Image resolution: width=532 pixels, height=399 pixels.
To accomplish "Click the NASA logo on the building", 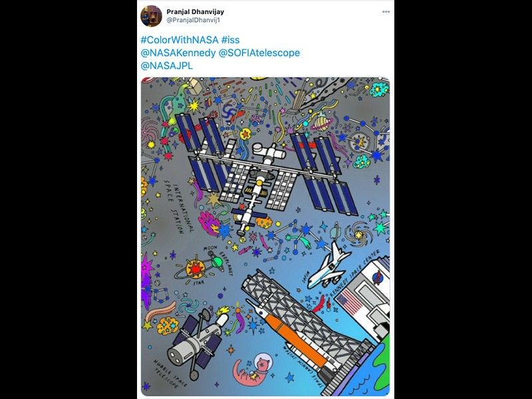I will [377, 277].
